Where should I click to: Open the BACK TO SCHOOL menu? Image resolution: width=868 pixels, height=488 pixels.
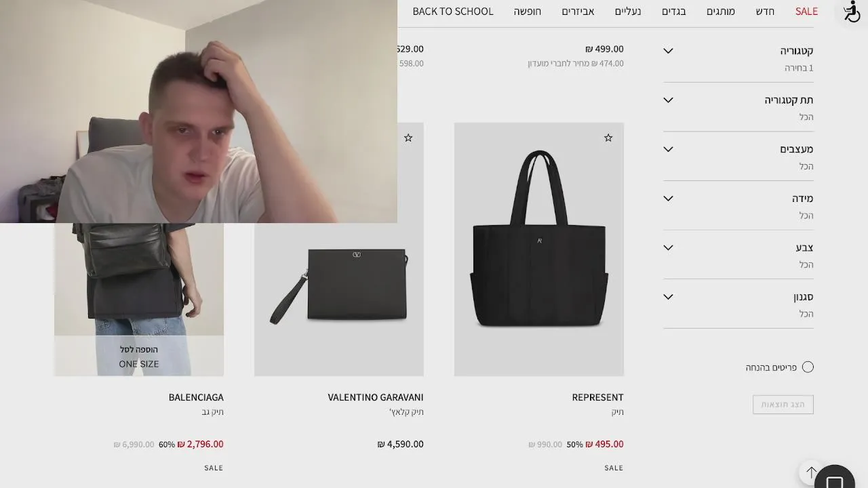pyautogui.click(x=453, y=12)
